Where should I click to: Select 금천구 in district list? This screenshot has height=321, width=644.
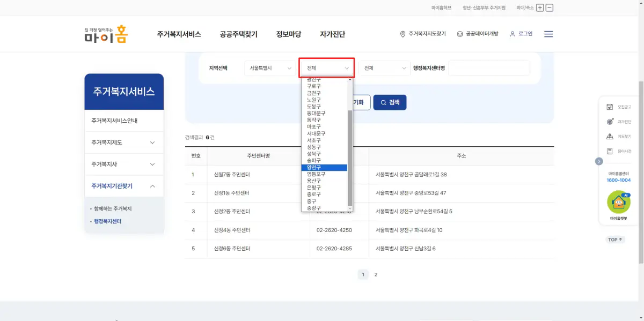click(325, 93)
